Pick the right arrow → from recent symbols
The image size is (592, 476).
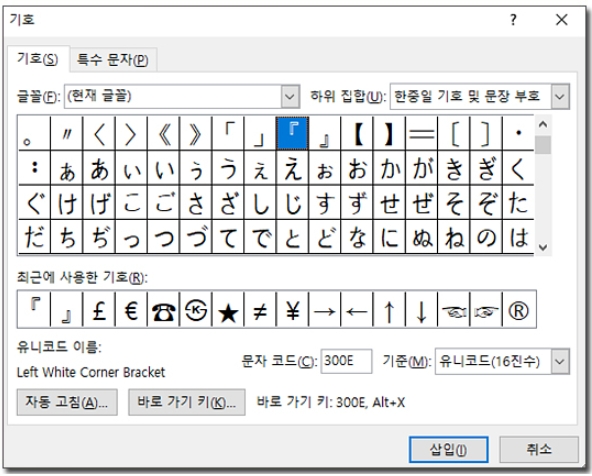point(325,310)
